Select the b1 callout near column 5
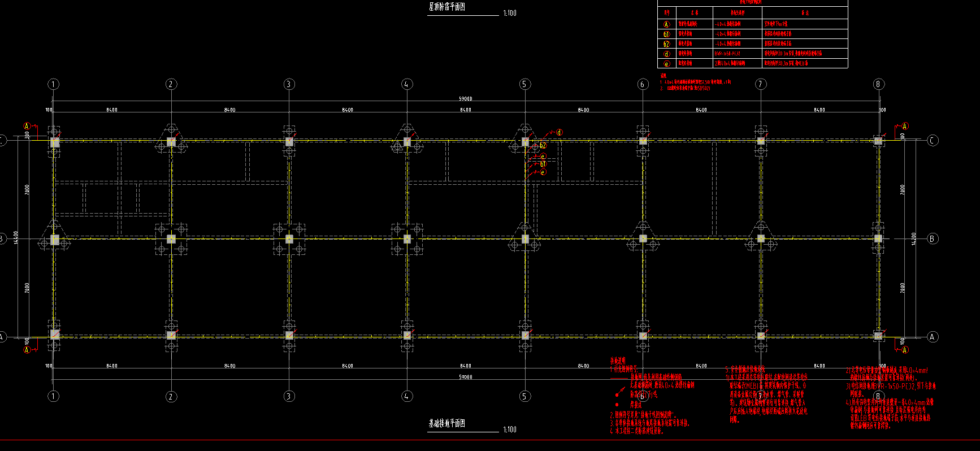Screen dimensions: 980x451 click(x=543, y=164)
